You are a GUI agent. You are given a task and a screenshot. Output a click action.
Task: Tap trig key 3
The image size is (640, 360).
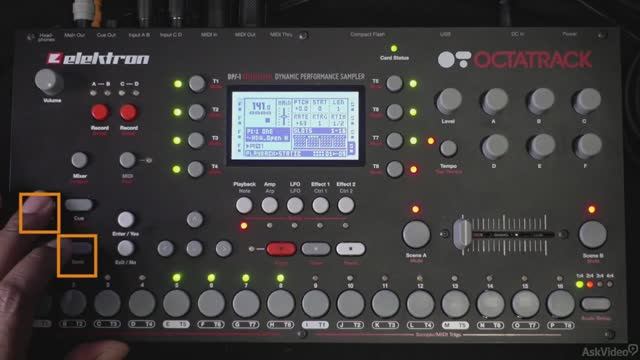107,303
